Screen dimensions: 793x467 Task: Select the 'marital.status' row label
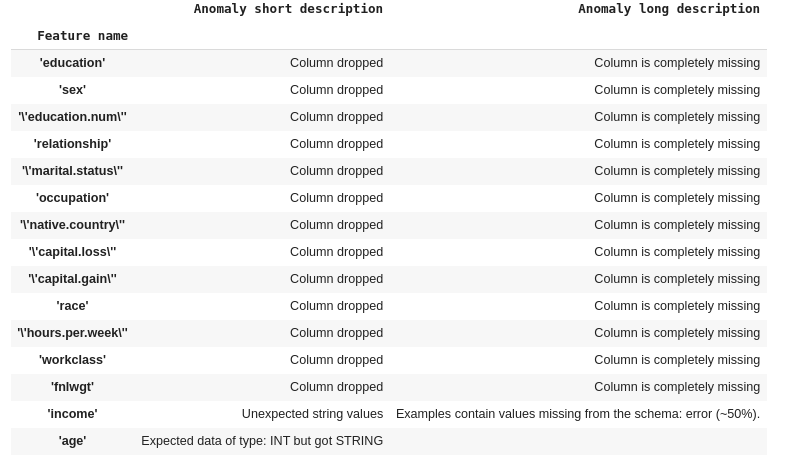coord(72,171)
